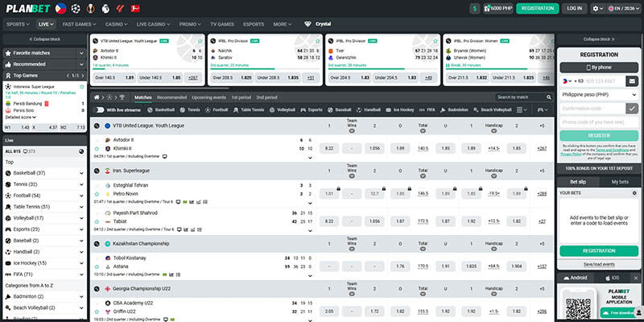The width and height of the screenshot is (644, 322).
Task: Click the LOG IN button
Action: (574, 8)
